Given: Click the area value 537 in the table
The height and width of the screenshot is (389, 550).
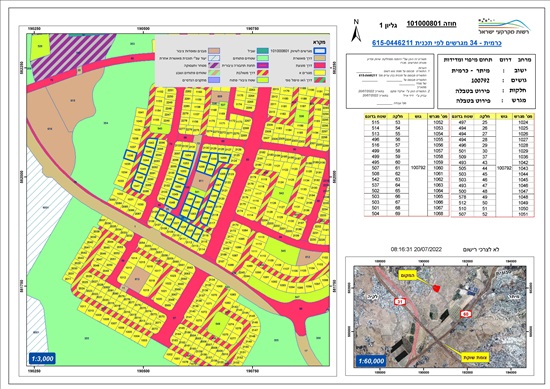Looking at the screenshot, I should (x=375, y=185).
